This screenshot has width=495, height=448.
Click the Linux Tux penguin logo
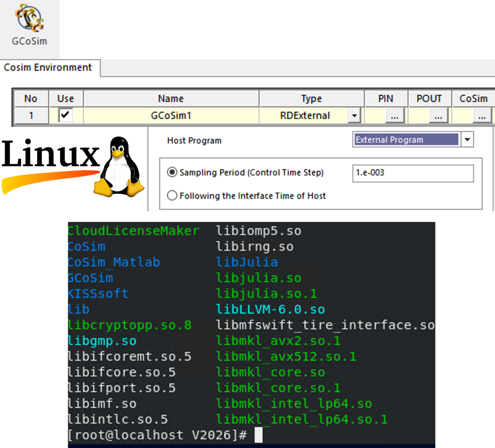pos(119,167)
